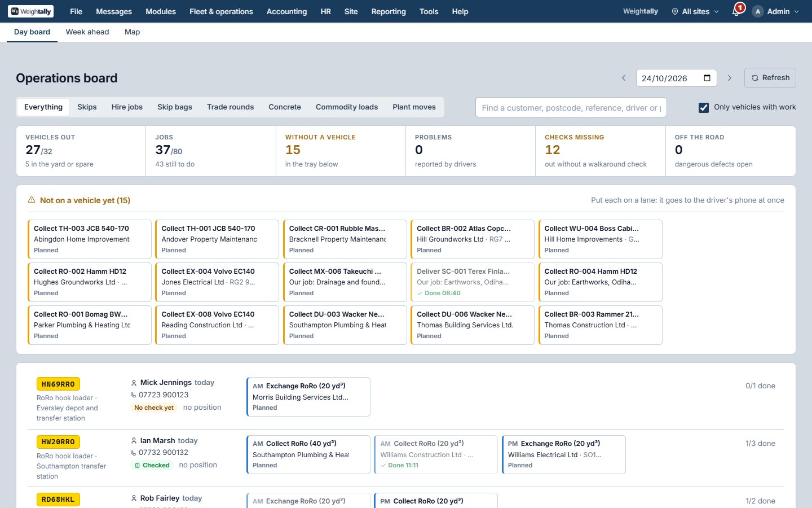Click the Admin avatar icon

[757, 11]
